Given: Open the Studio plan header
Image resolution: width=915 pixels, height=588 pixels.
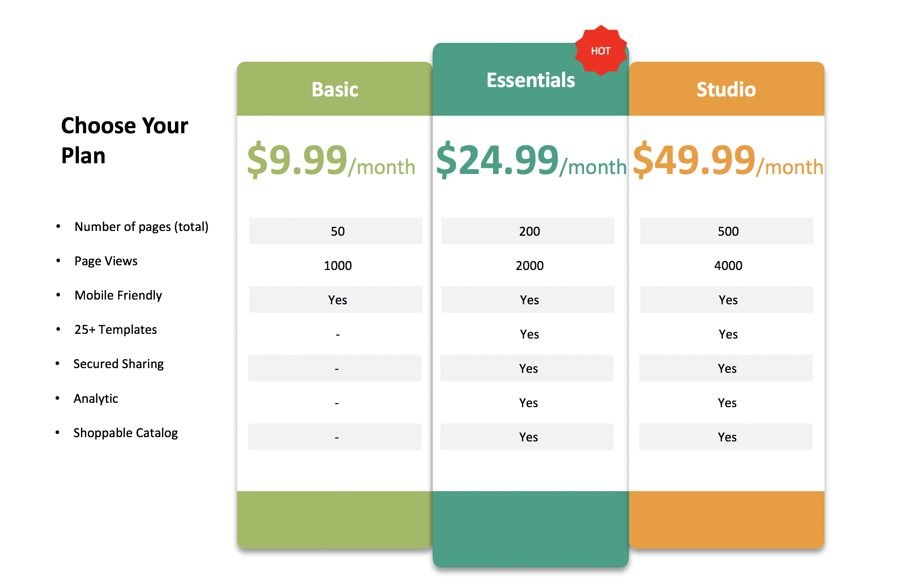Looking at the screenshot, I should pos(726,89).
